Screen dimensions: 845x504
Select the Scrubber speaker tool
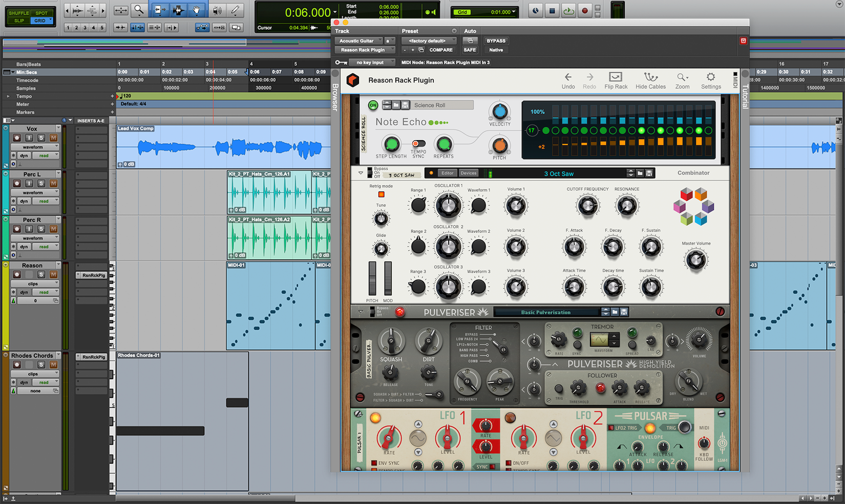coord(217,10)
